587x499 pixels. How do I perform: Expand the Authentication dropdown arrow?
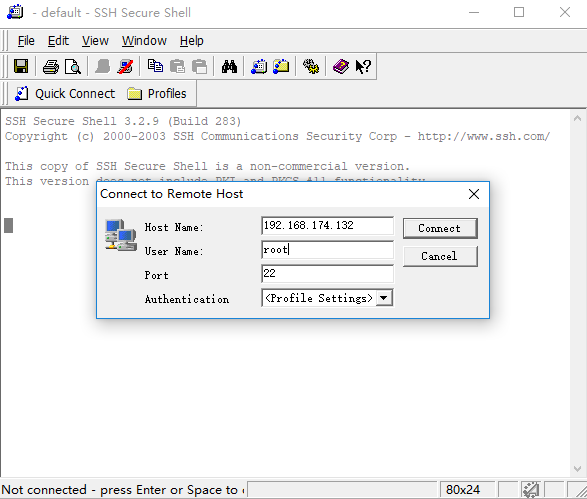pos(384,298)
